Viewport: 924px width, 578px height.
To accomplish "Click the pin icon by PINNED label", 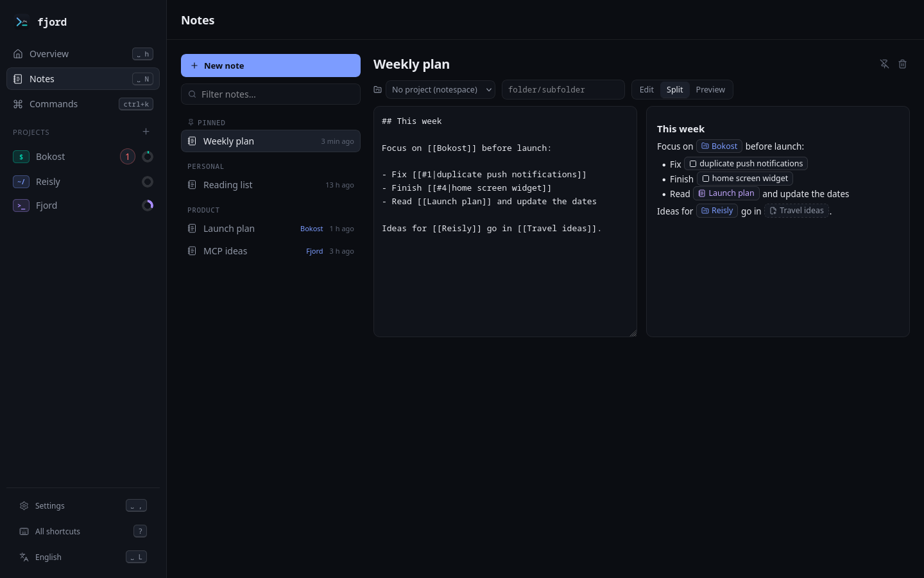I will pos(191,122).
